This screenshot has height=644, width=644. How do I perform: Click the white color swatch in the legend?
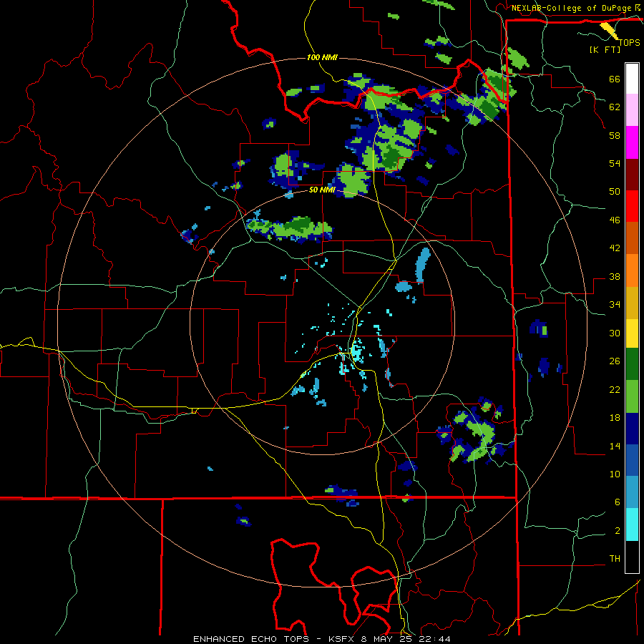[x=632, y=79]
